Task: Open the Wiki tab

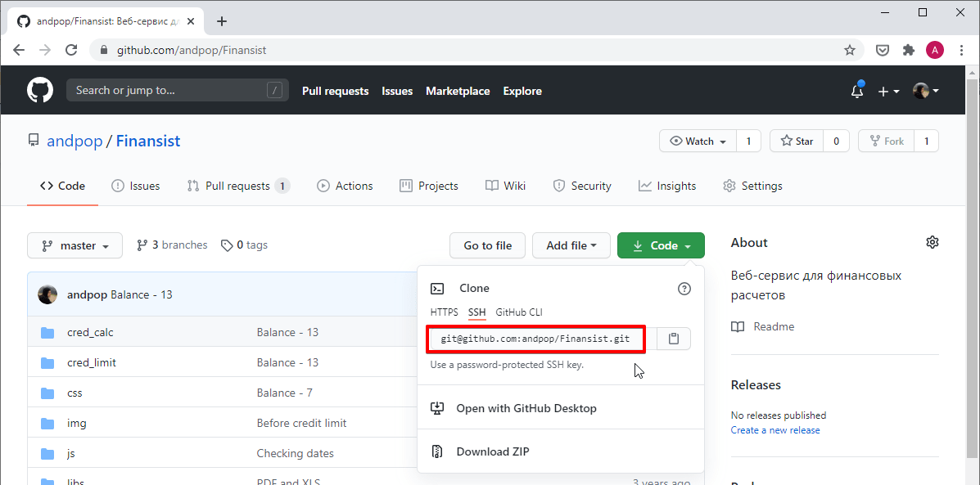Action: click(506, 186)
